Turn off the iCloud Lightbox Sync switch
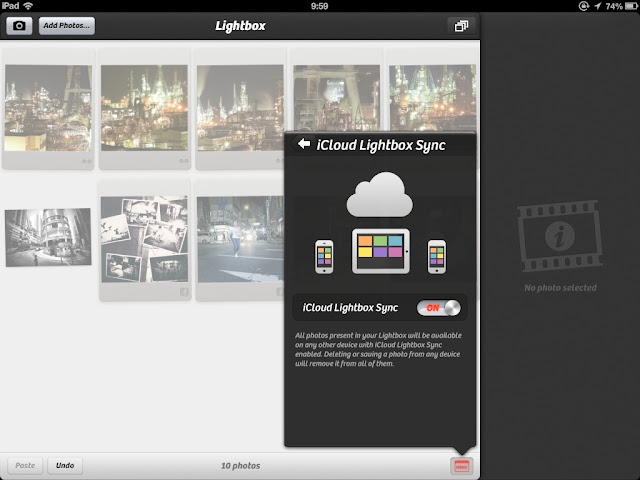 click(439, 308)
